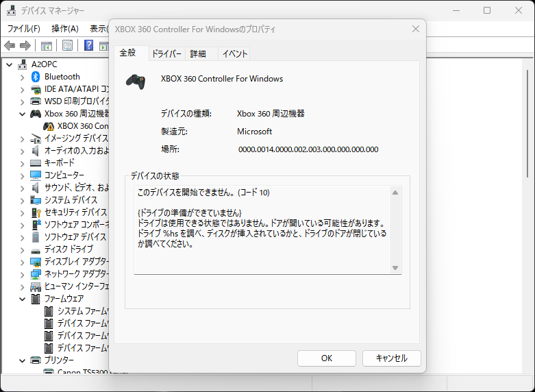The height and width of the screenshot is (392, 535).
Task: Select the ネットワーク アダプター icon
Action: click(36, 274)
